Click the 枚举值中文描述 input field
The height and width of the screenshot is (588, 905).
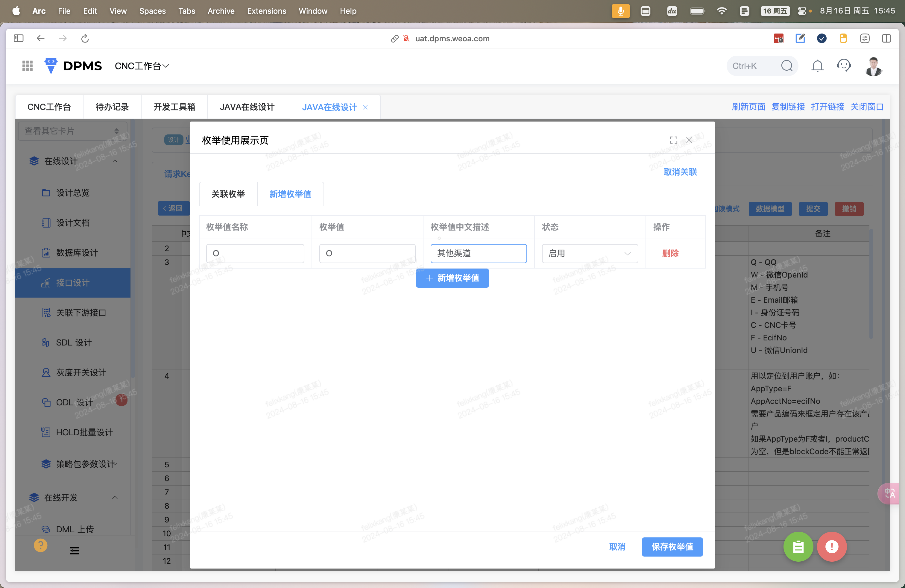478,253
